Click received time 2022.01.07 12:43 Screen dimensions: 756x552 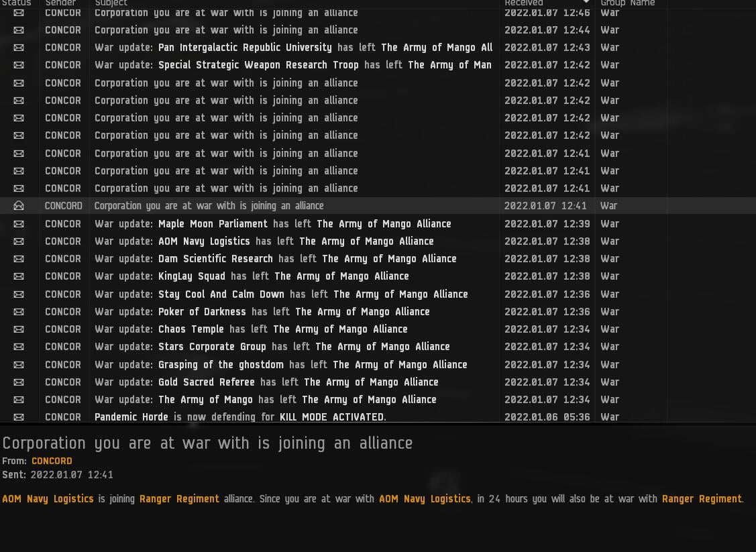point(547,47)
